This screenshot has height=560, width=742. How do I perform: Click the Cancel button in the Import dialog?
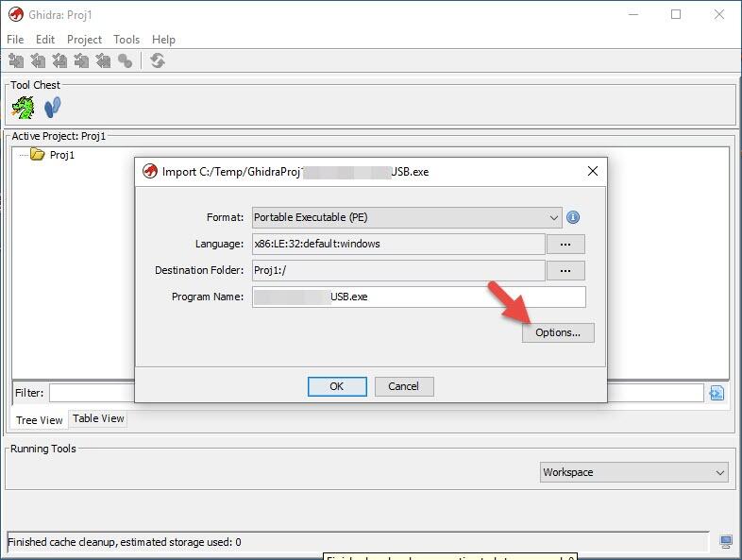pos(403,386)
